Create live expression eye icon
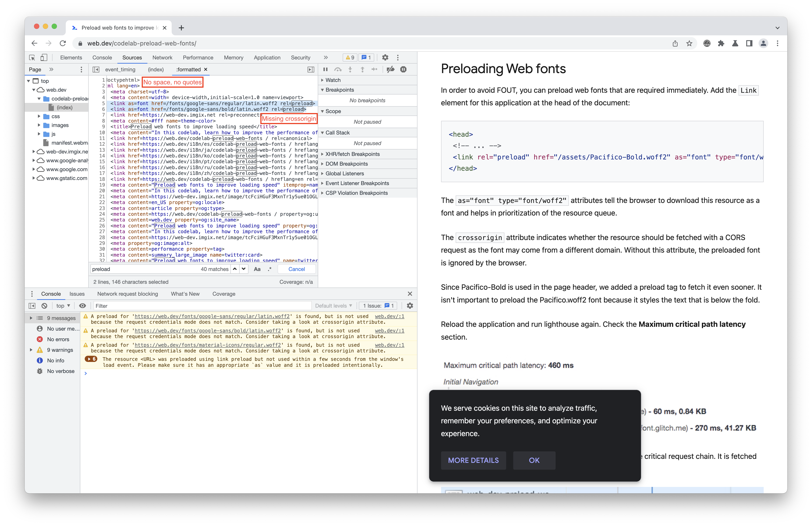Viewport: 812px width, 526px height. (x=82, y=305)
